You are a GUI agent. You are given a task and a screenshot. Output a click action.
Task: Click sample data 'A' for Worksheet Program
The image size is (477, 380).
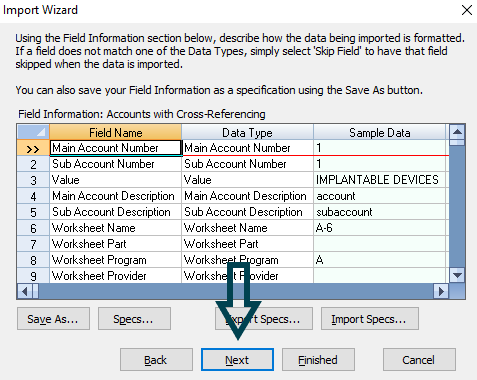pos(379,260)
